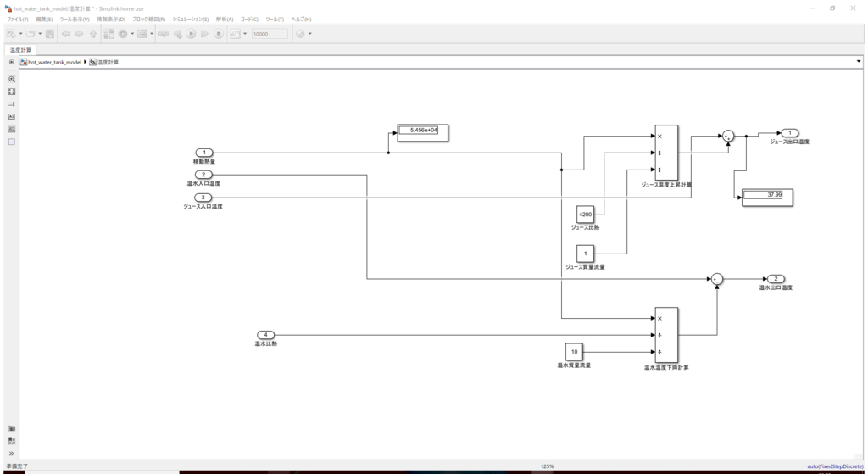Click the Step Forward icon
This screenshot has width=868, height=474.
click(205, 34)
